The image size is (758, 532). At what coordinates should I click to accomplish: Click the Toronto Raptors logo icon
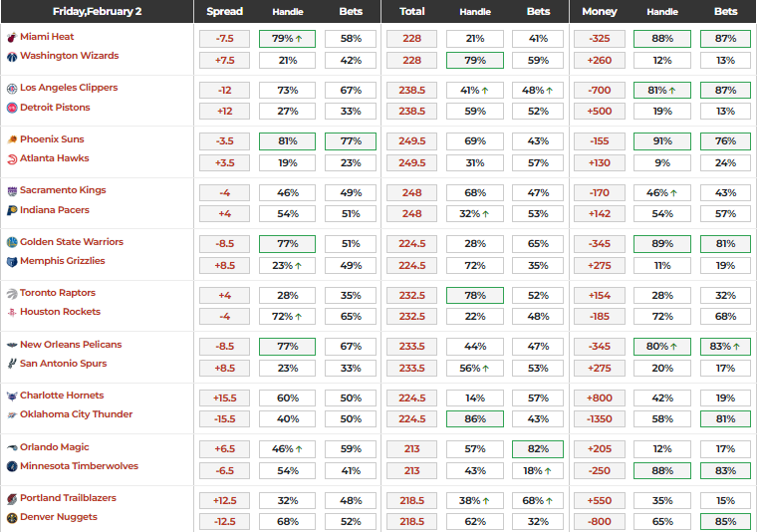coord(12,293)
